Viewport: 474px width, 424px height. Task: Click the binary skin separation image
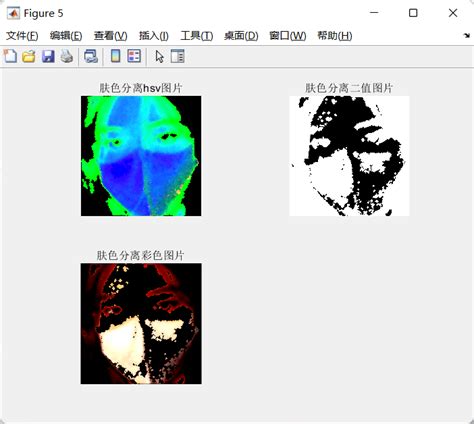349,156
